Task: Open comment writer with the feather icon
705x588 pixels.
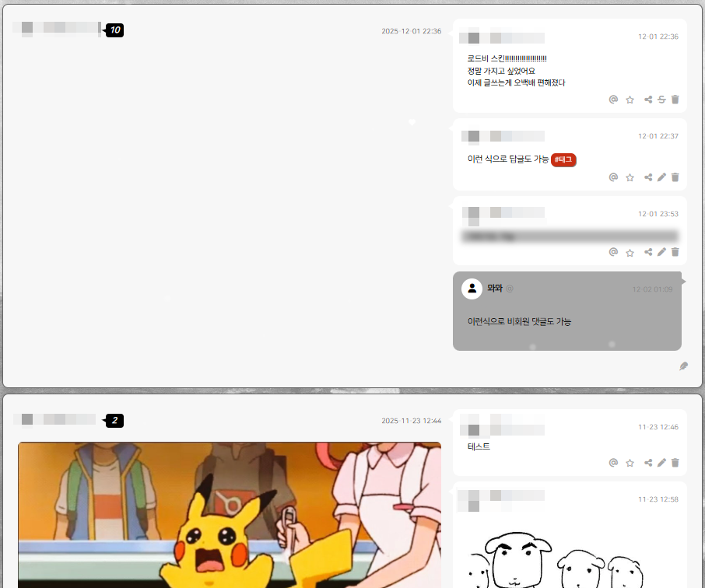Action: [683, 366]
